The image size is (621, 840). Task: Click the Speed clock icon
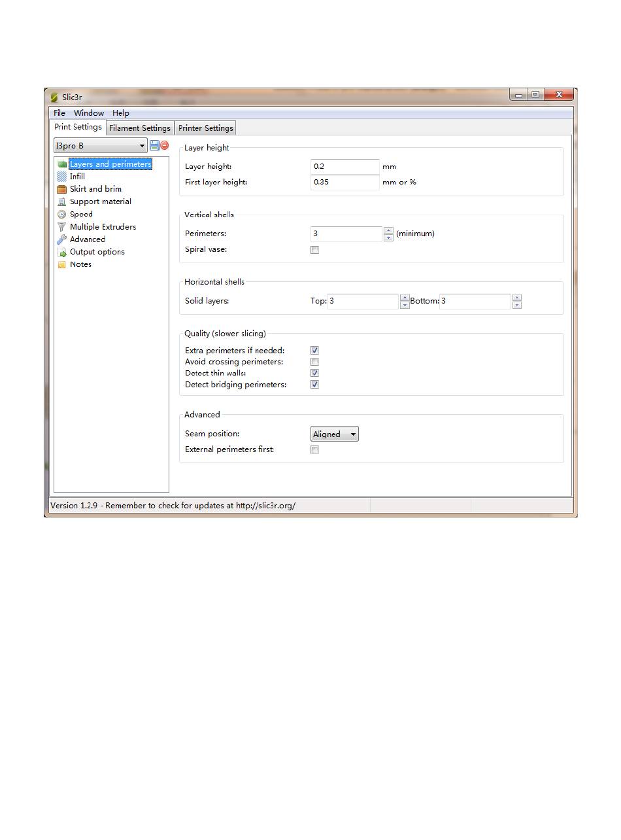point(62,214)
